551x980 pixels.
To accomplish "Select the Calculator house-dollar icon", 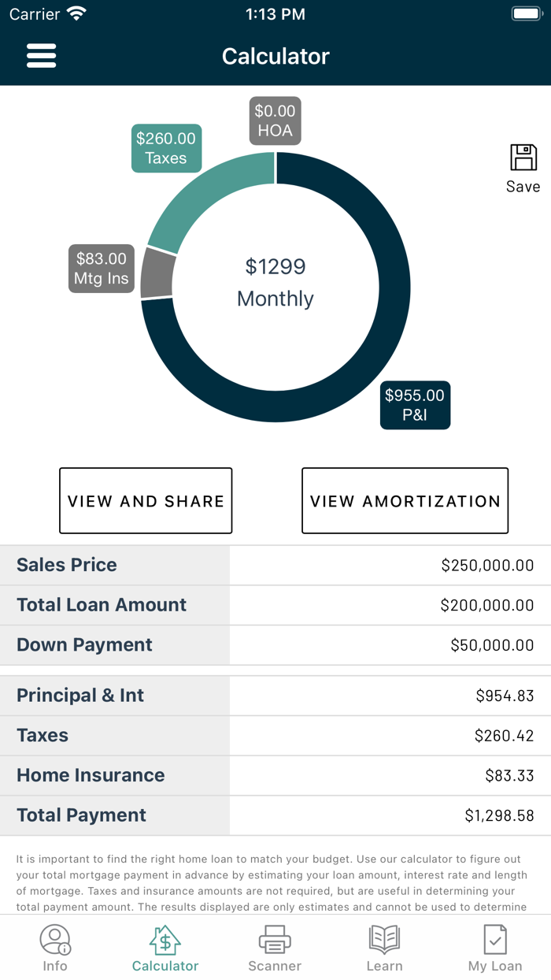I will pos(165,940).
